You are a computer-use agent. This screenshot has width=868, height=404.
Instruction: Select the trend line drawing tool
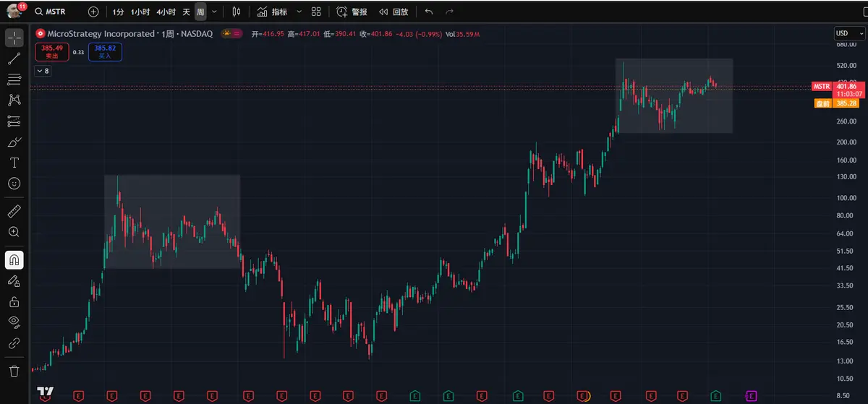click(14, 59)
